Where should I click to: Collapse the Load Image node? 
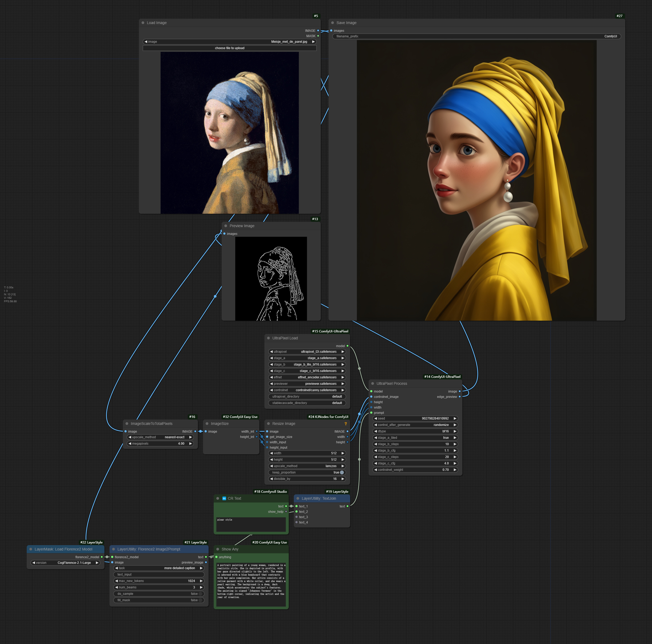(x=143, y=23)
